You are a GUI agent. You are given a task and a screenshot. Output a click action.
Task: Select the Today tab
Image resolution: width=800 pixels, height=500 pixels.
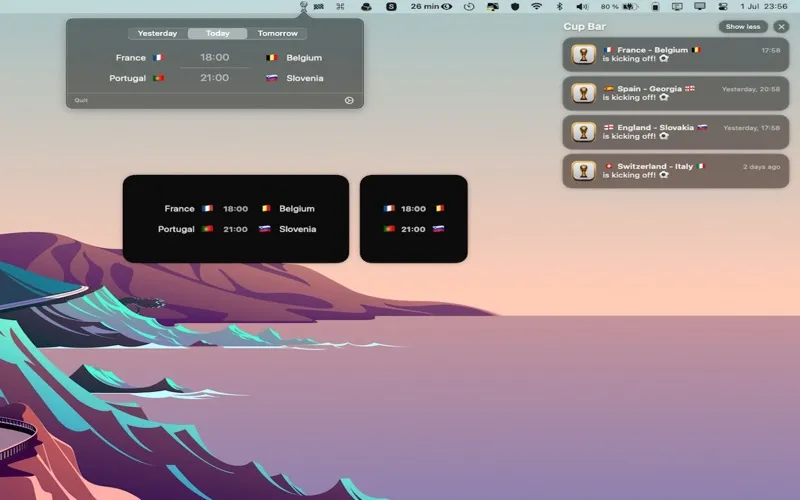coord(217,33)
